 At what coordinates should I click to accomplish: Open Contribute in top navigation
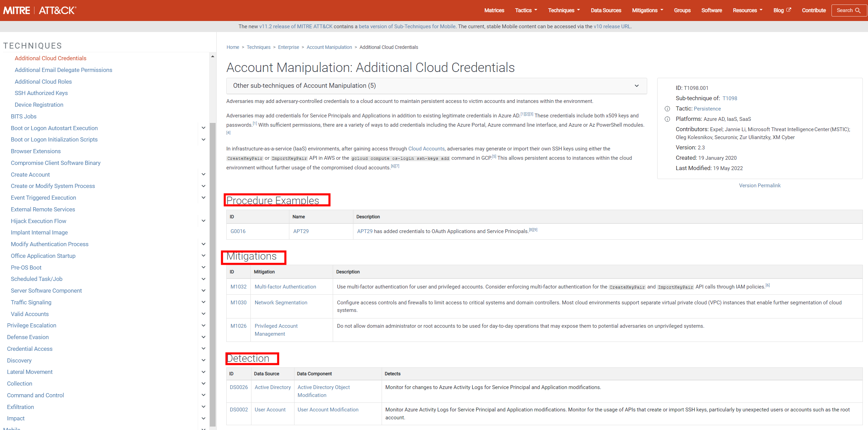coord(814,10)
